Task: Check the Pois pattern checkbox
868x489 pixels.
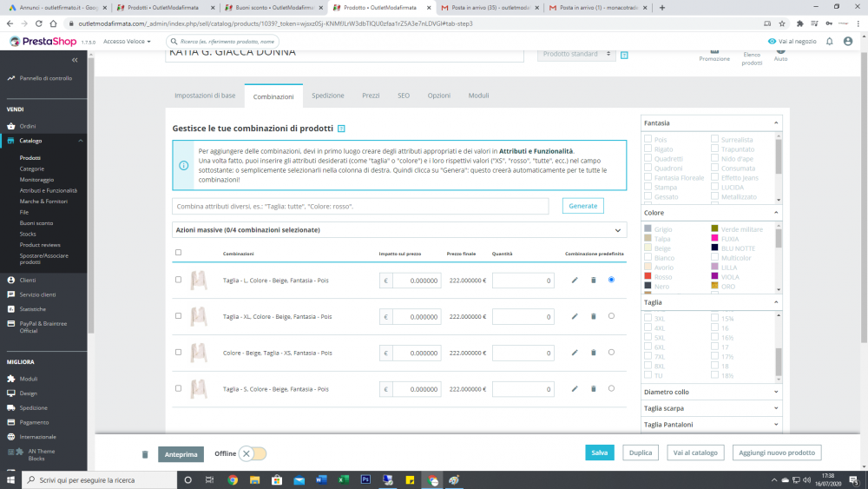Action: 648,139
